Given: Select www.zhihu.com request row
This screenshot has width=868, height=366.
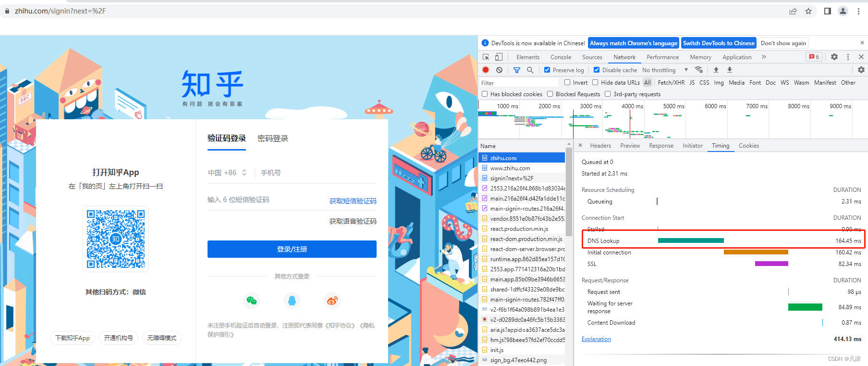Looking at the screenshot, I should click(x=522, y=168).
